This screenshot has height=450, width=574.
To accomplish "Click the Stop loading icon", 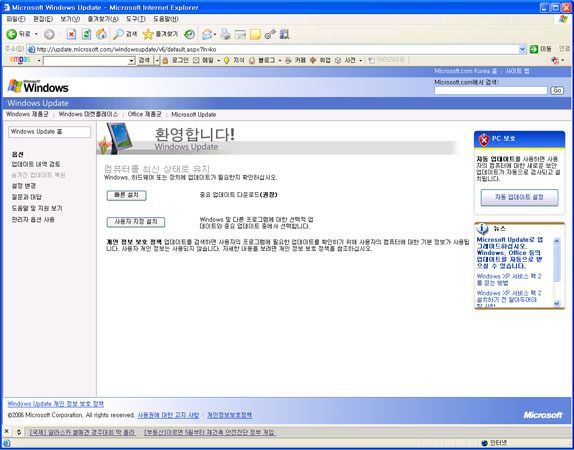I will tap(71, 34).
